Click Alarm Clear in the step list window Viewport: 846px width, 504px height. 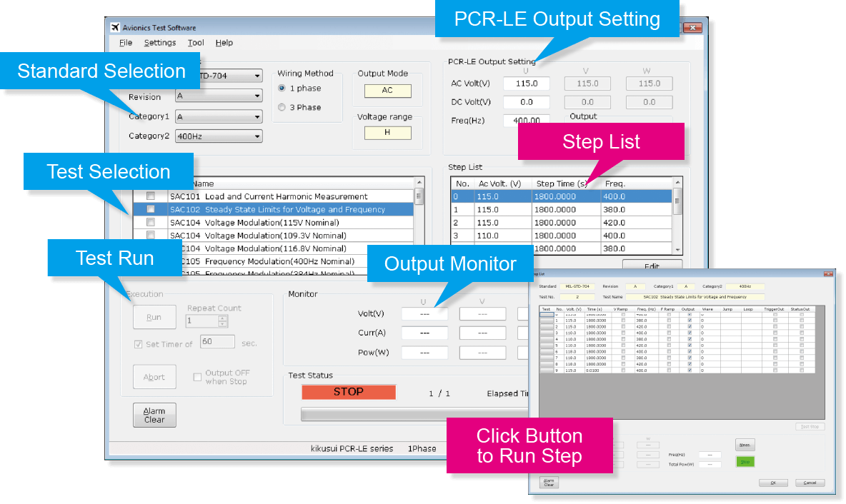pos(549,483)
